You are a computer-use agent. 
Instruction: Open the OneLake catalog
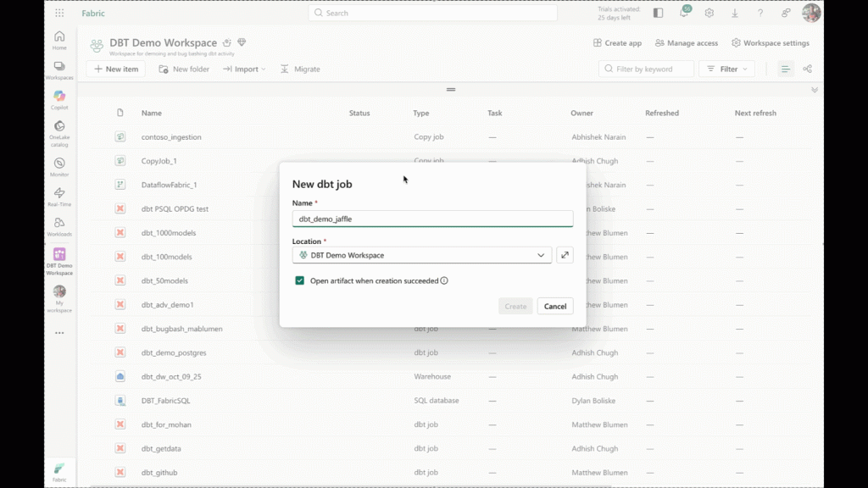tap(58, 127)
